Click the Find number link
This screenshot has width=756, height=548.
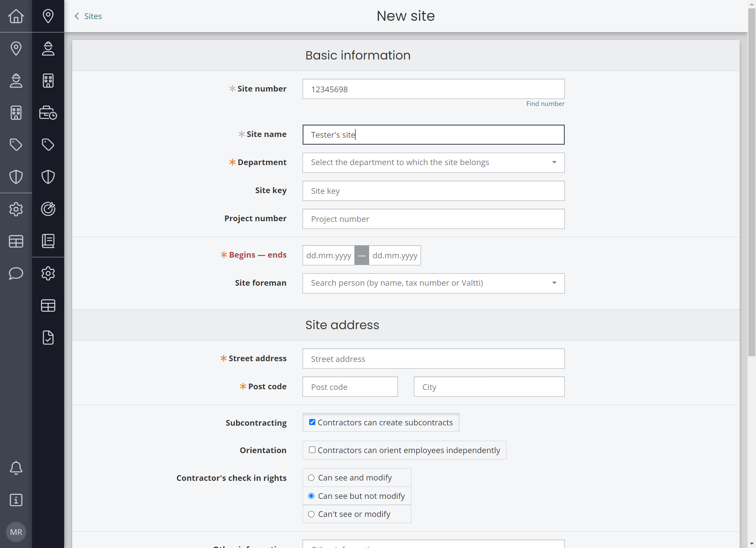tap(545, 104)
